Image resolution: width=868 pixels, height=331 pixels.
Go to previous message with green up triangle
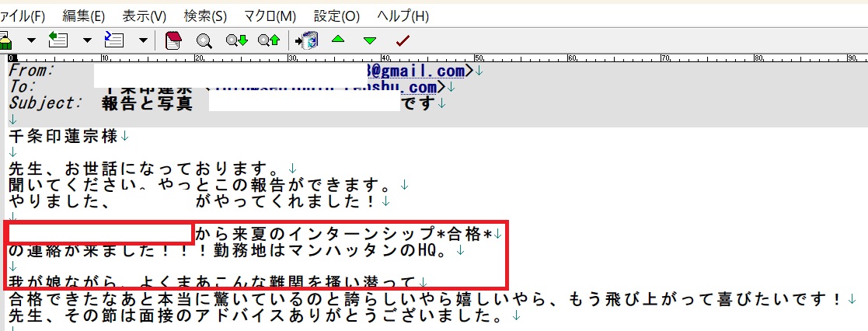click(x=338, y=40)
